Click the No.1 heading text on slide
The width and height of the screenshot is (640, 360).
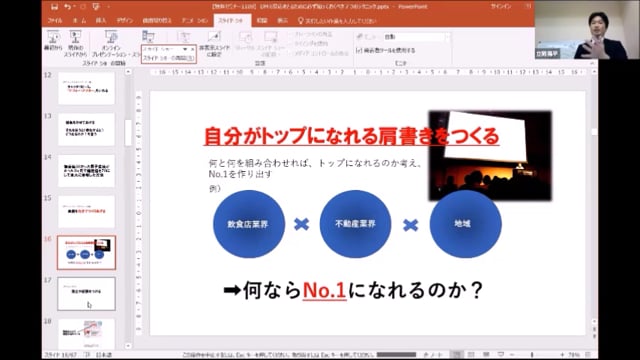tap(324, 291)
